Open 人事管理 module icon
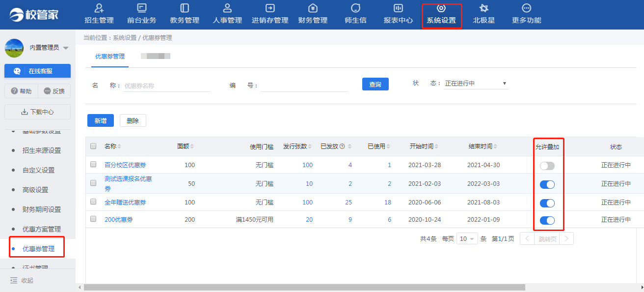Viewport: 644px width, 292px height. (x=227, y=8)
